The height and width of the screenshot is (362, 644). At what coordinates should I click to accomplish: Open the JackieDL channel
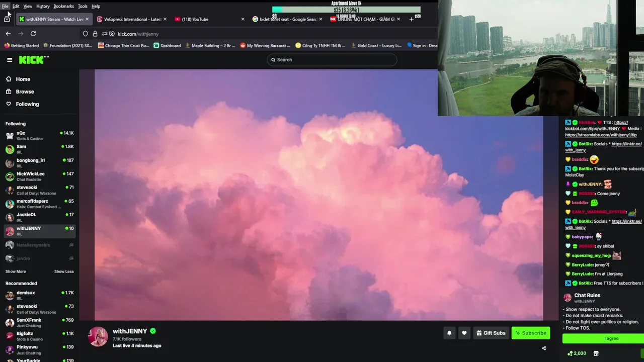[x=39, y=217]
